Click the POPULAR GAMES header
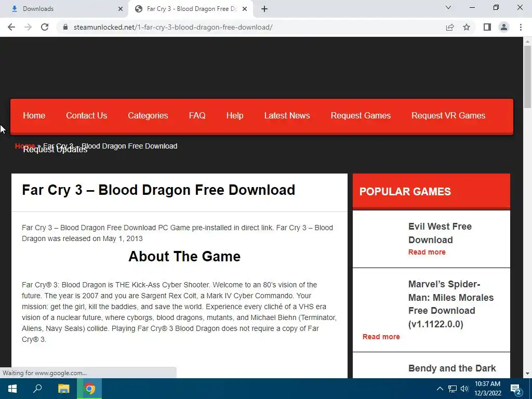This screenshot has height=399, width=532. pyautogui.click(x=405, y=192)
